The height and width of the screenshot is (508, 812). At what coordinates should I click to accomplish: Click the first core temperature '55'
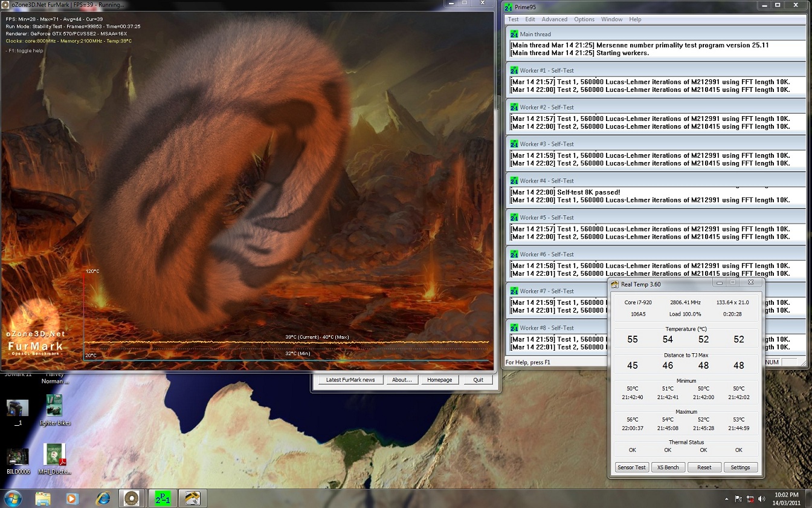(633, 339)
